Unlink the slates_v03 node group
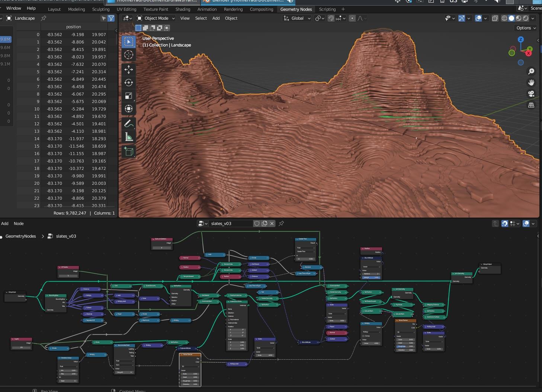The width and height of the screenshot is (542, 392). point(272,224)
